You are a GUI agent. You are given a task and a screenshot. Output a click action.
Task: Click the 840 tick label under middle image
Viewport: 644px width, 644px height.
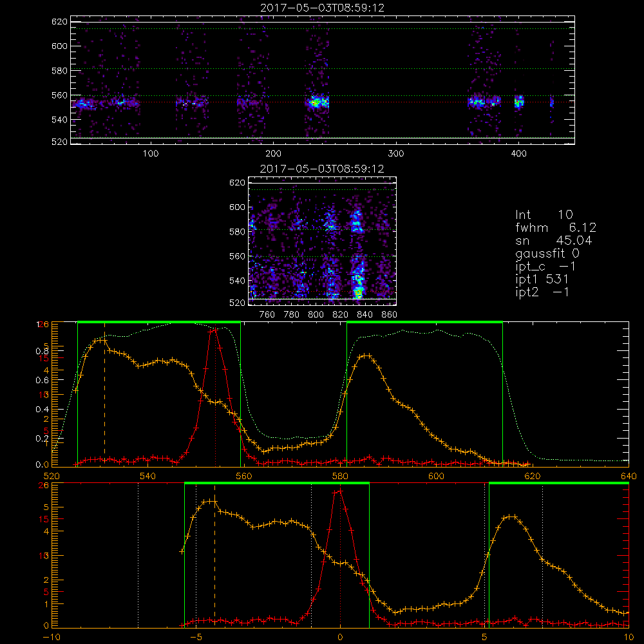click(365, 315)
